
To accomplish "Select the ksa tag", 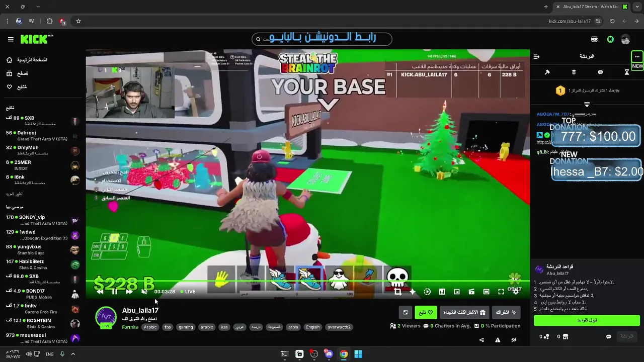I will pyautogui.click(x=224, y=327).
